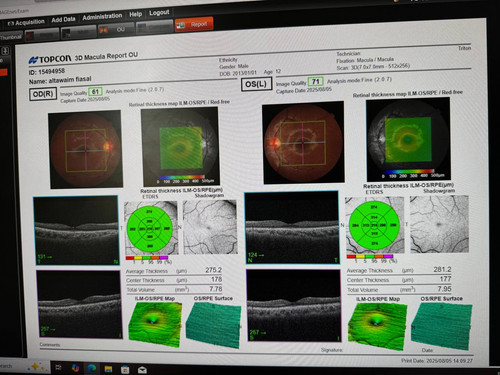
Task: Click the 3D Macula Report OU title
Action: (106, 56)
